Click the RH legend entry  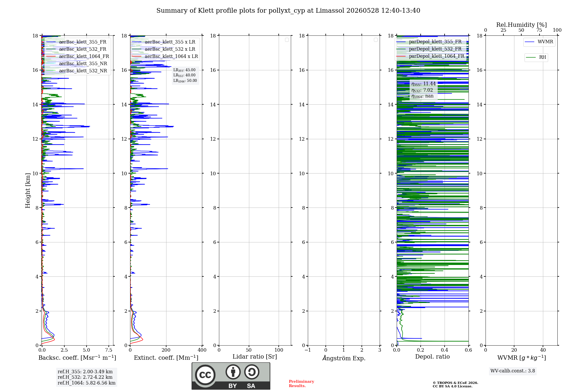pyautogui.click(x=536, y=58)
